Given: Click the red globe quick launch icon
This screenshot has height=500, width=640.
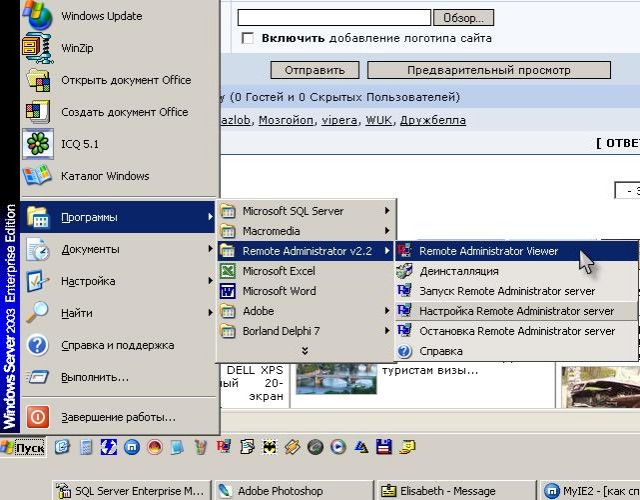Looking at the screenshot, I should [155, 447].
